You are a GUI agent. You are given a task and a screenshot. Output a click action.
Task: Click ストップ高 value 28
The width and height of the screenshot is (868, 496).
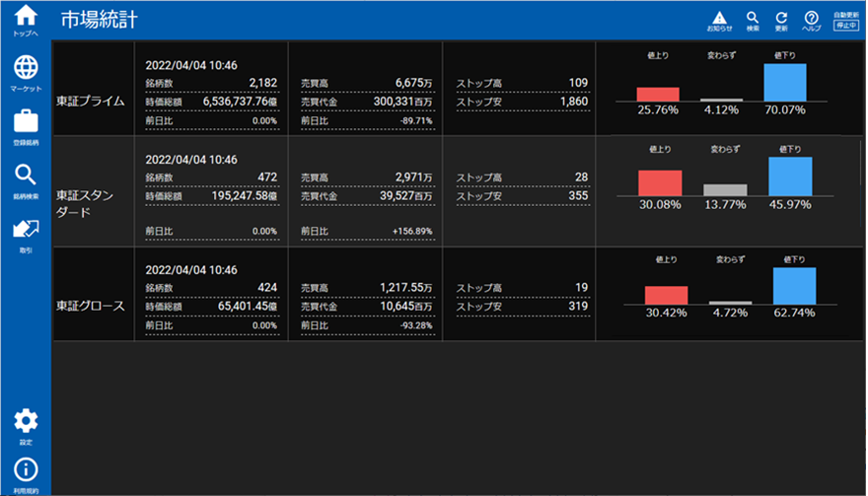581,177
